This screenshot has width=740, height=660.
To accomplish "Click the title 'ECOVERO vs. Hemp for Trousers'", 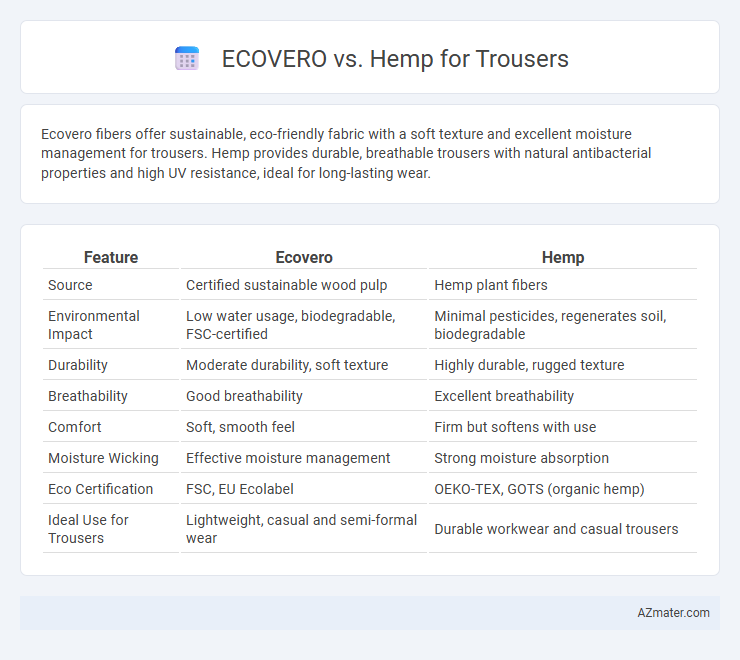I will coord(395,59).
